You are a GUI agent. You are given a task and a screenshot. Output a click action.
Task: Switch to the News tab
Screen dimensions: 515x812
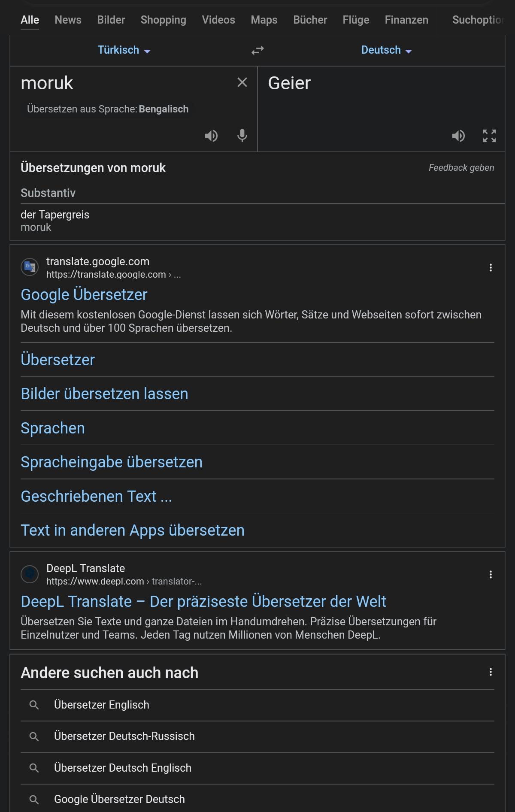click(68, 20)
